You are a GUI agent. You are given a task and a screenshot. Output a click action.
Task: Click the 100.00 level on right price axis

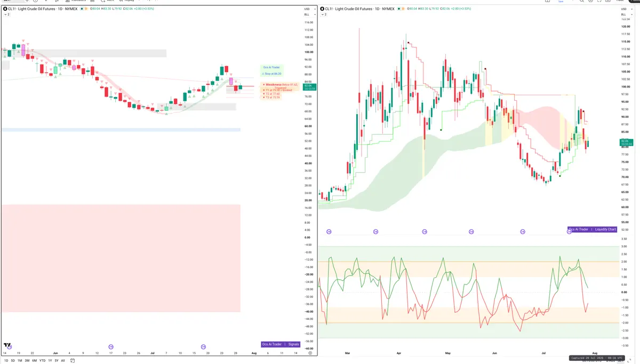tap(626, 87)
